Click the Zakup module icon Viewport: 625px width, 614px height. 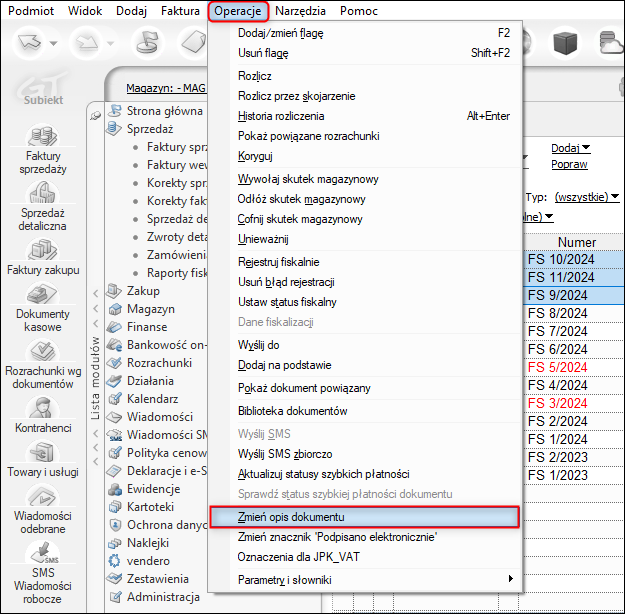point(115,291)
